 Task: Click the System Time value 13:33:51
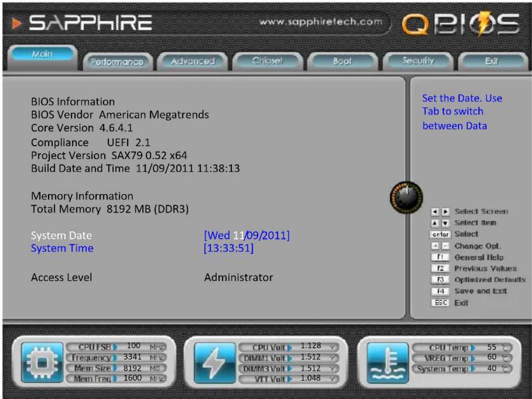click(229, 248)
